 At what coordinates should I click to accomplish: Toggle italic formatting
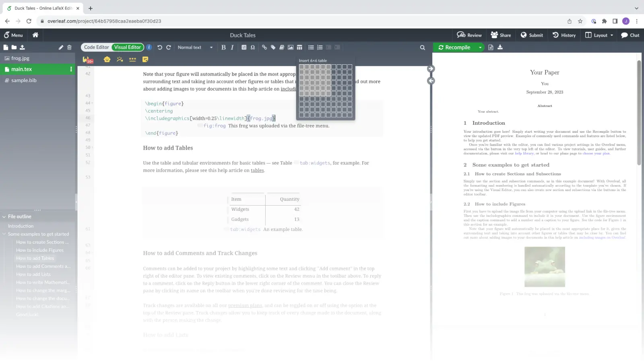tap(232, 47)
